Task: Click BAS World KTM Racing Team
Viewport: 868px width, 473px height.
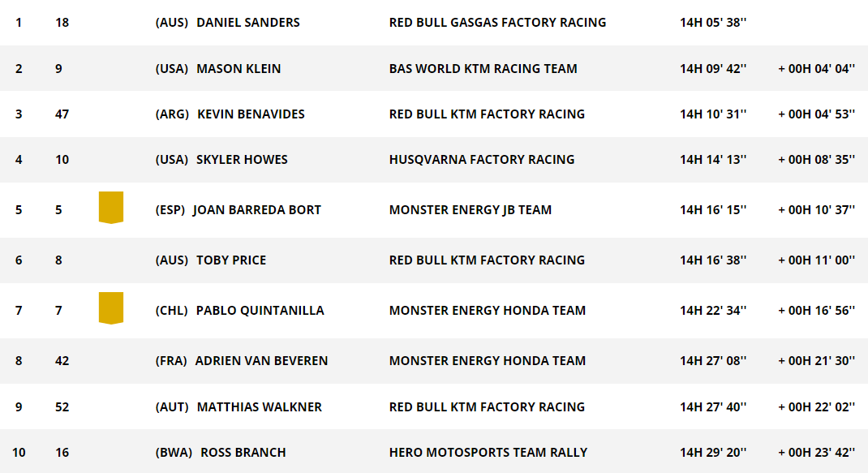Action: 483,69
